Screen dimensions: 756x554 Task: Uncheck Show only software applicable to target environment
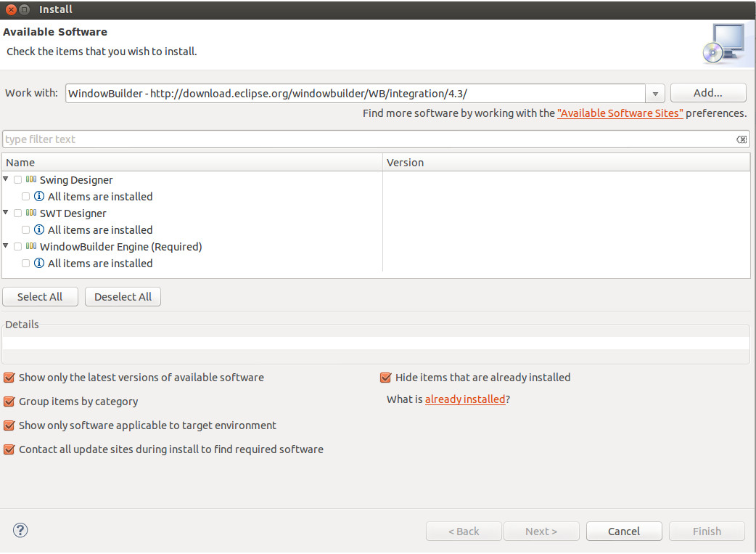(x=9, y=425)
